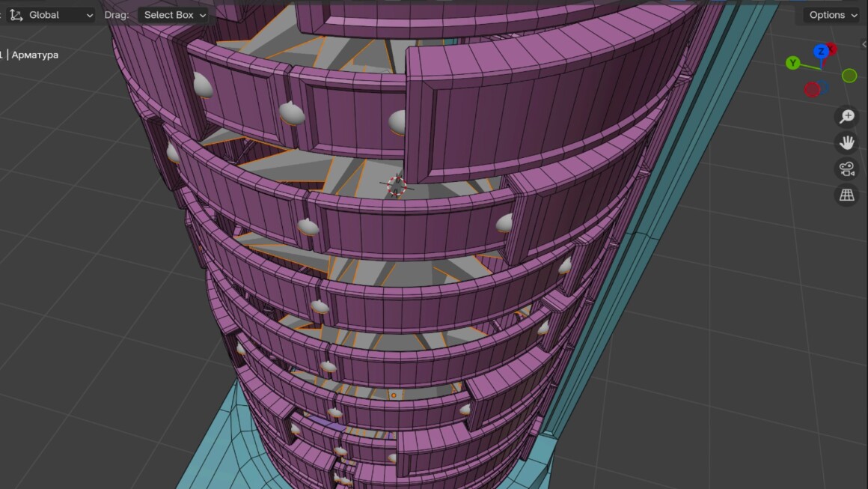868x489 pixels.
Task: Click the Арматура object name label
Action: [x=34, y=55]
